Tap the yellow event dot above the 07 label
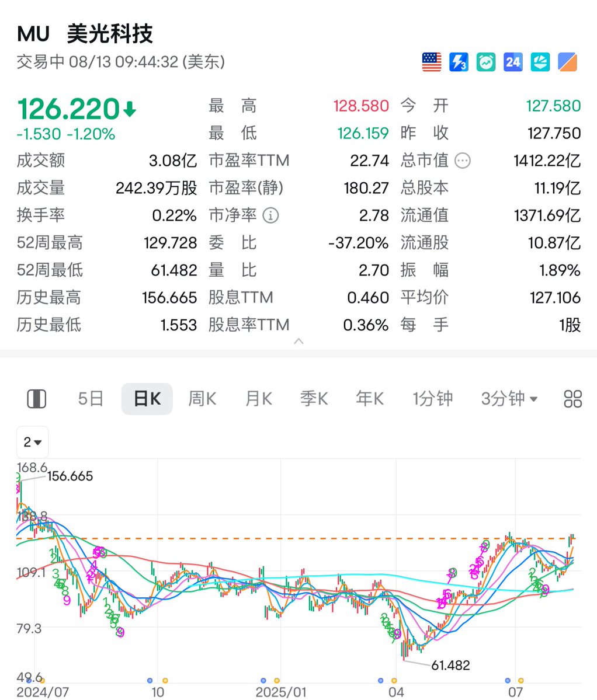Viewport: 597px width, 700px height. pos(521,680)
